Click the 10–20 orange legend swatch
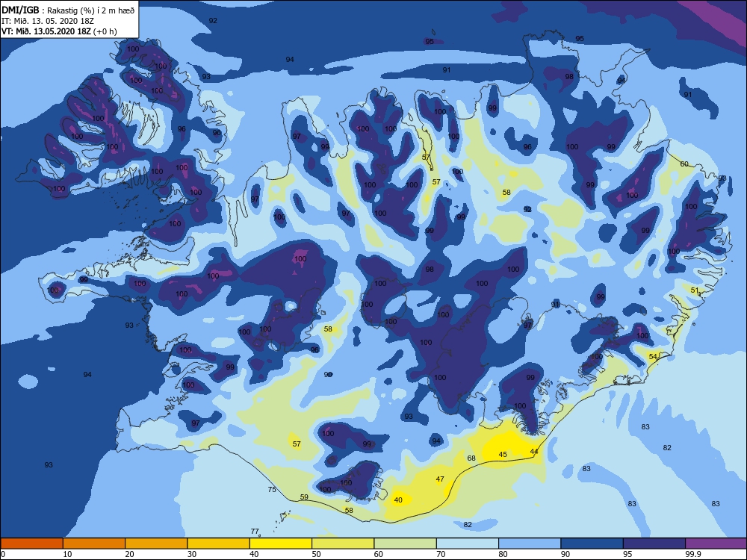 pos(94,544)
